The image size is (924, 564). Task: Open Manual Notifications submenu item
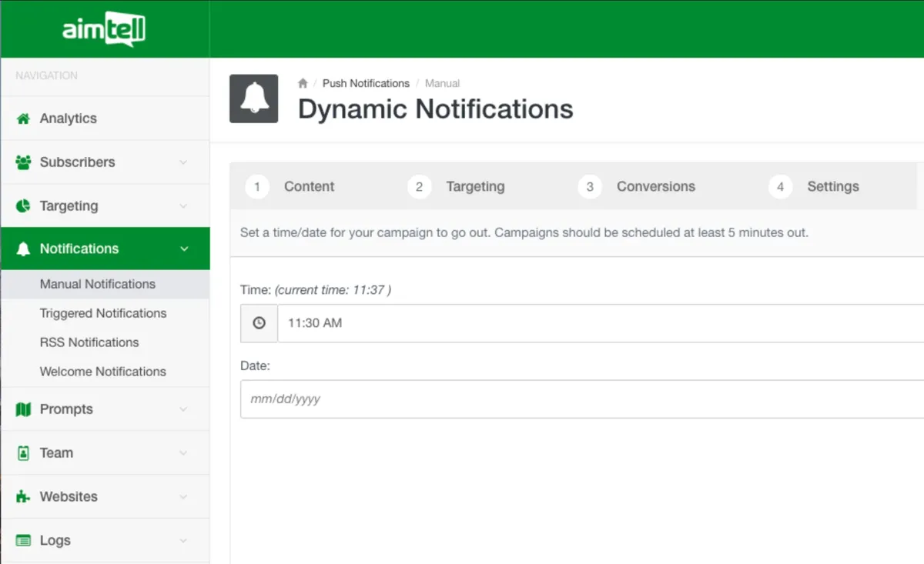[105, 284]
